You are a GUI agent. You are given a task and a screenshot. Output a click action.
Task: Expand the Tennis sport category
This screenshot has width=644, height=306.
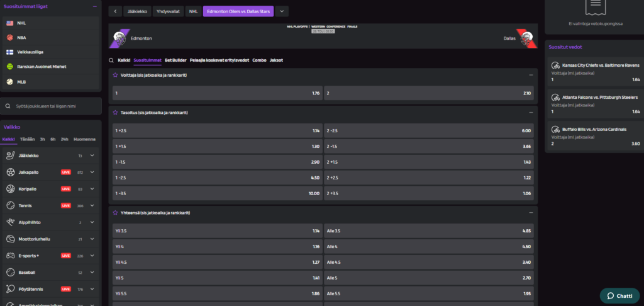tap(92, 205)
